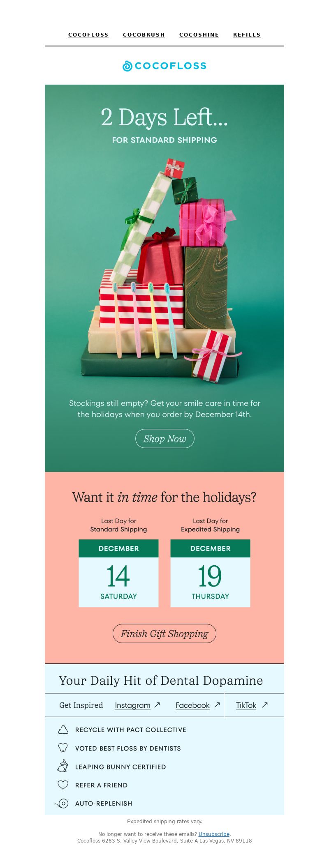
Task: Click the arrow icon next to TikTok
Action: click(265, 705)
